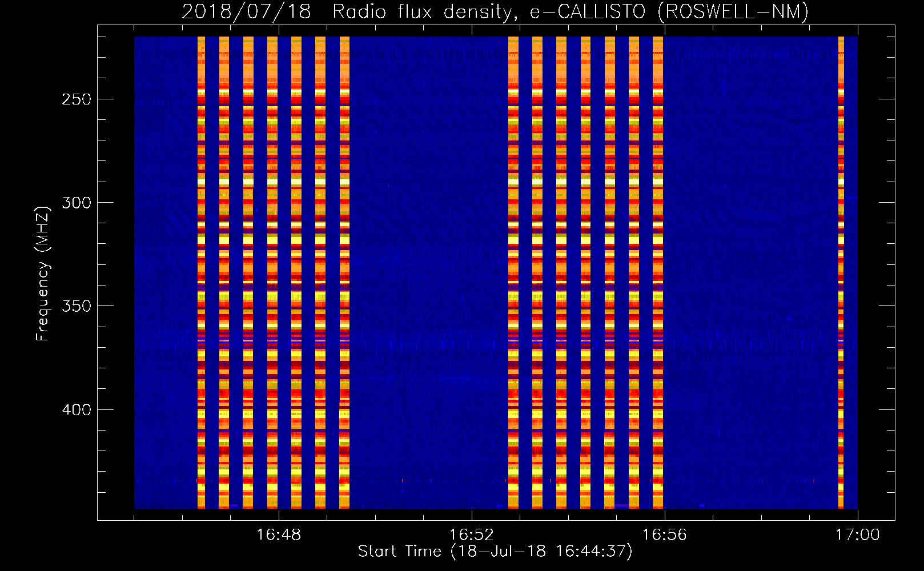Viewport: 924px width, 571px height.
Task: Click the plot title mentioning e-CALLISTO (ROSWELL-NM)
Action: click(x=495, y=12)
